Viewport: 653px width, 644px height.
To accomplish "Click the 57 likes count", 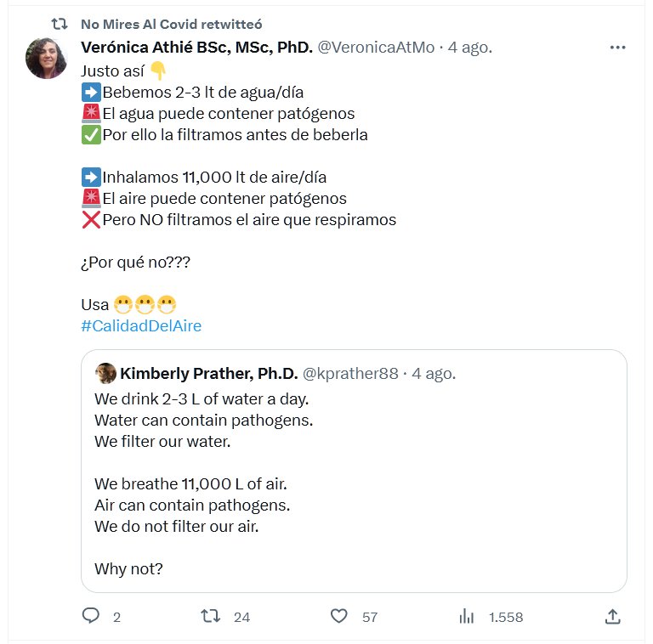I will 370,617.
